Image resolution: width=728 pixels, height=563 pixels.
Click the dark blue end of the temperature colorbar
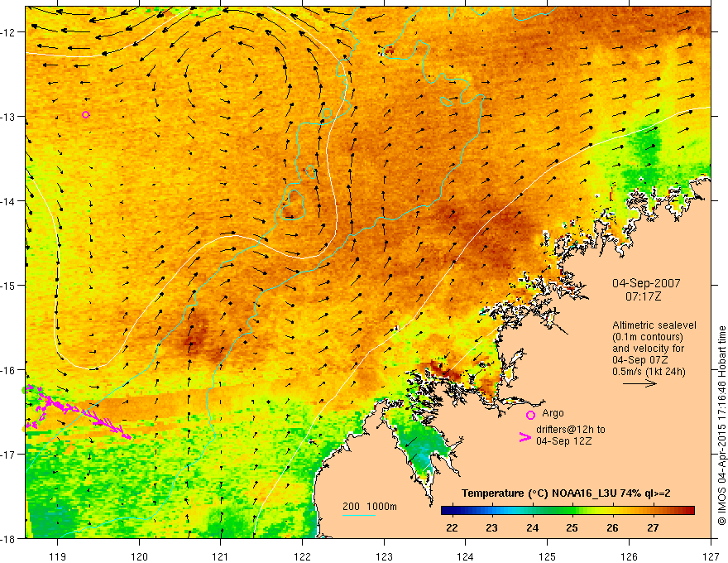coord(448,511)
